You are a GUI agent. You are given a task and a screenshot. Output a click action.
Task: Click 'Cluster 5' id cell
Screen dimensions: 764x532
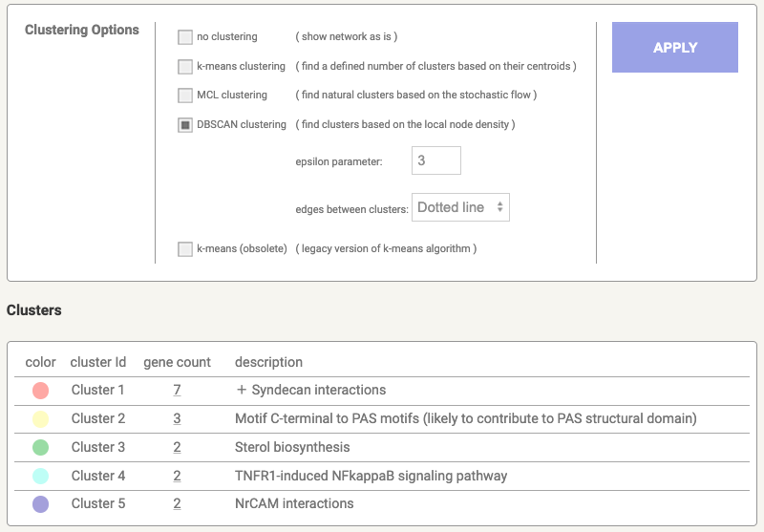pyautogui.click(x=98, y=503)
